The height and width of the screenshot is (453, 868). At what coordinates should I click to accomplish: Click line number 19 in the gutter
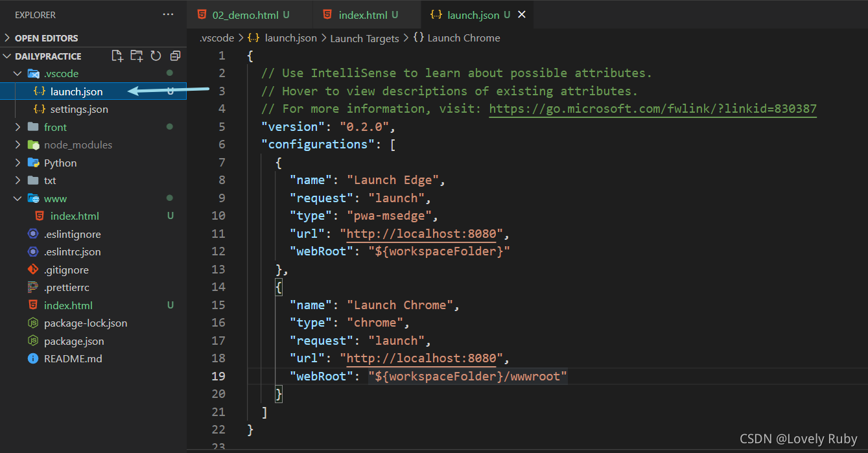[218, 376]
